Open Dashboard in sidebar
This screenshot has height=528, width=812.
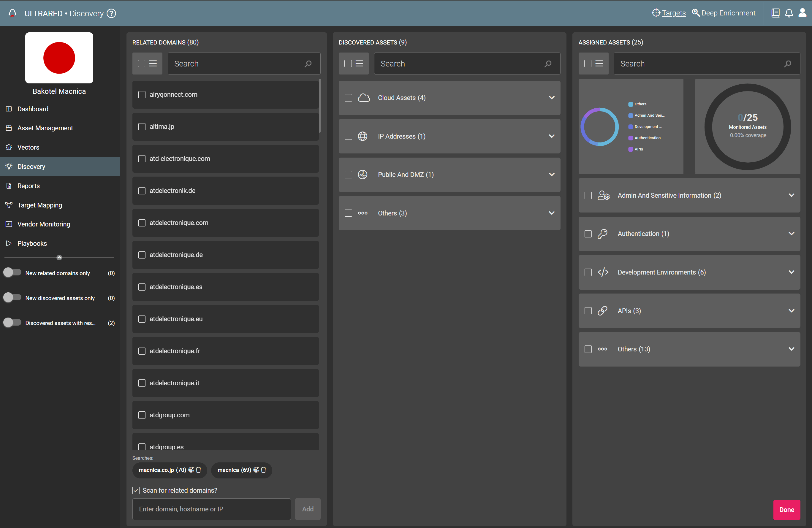point(60,109)
